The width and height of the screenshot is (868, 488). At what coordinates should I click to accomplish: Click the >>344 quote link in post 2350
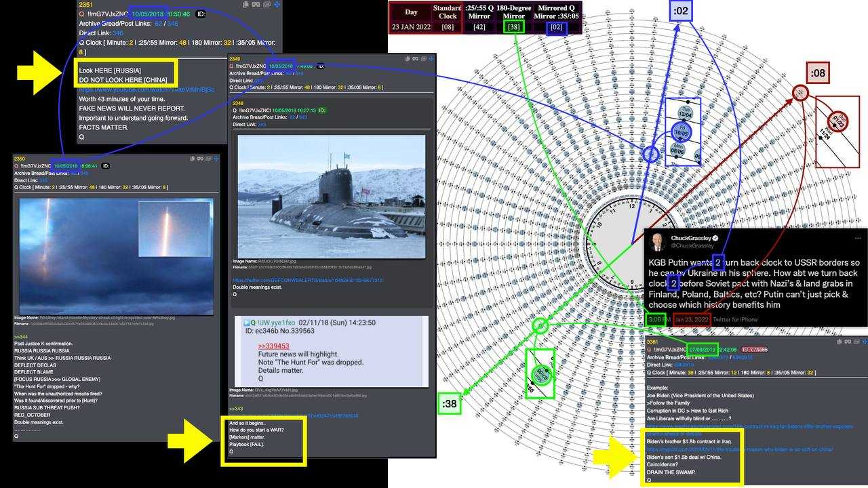point(20,337)
